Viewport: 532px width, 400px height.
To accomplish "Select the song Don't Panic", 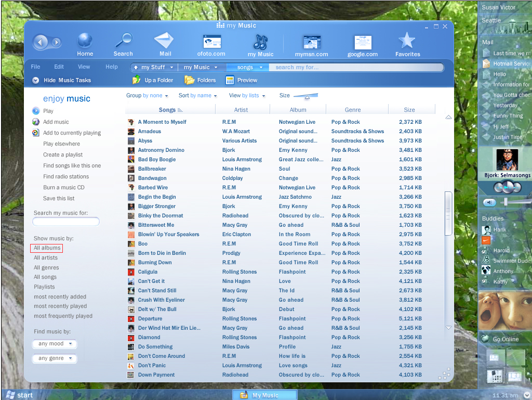I will [152, 365].
